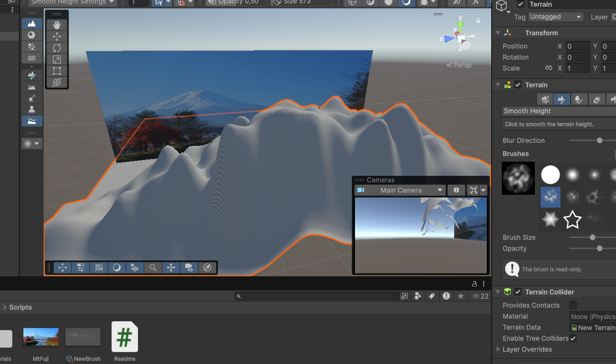The height and width of the screenshot is (364, 616).
Task: Select the Hand view tool
Action: 57,25
